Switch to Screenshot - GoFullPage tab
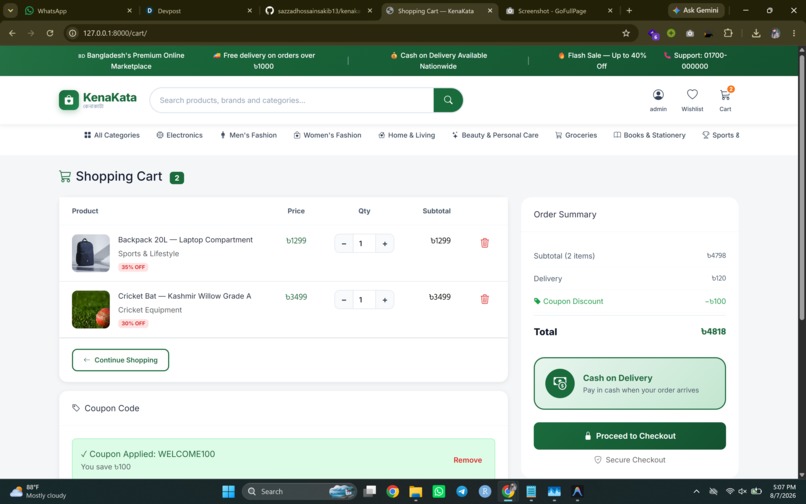 (552, 10)
